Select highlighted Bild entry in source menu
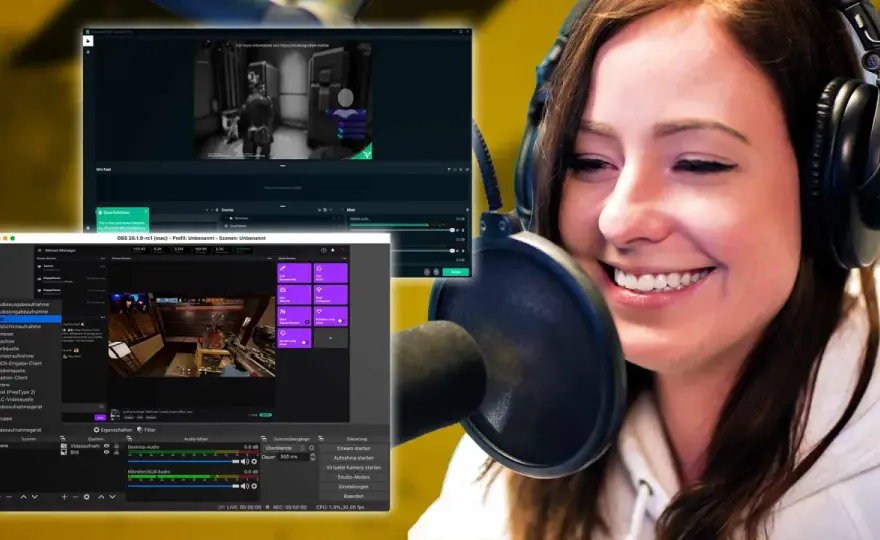 point(30,319)
